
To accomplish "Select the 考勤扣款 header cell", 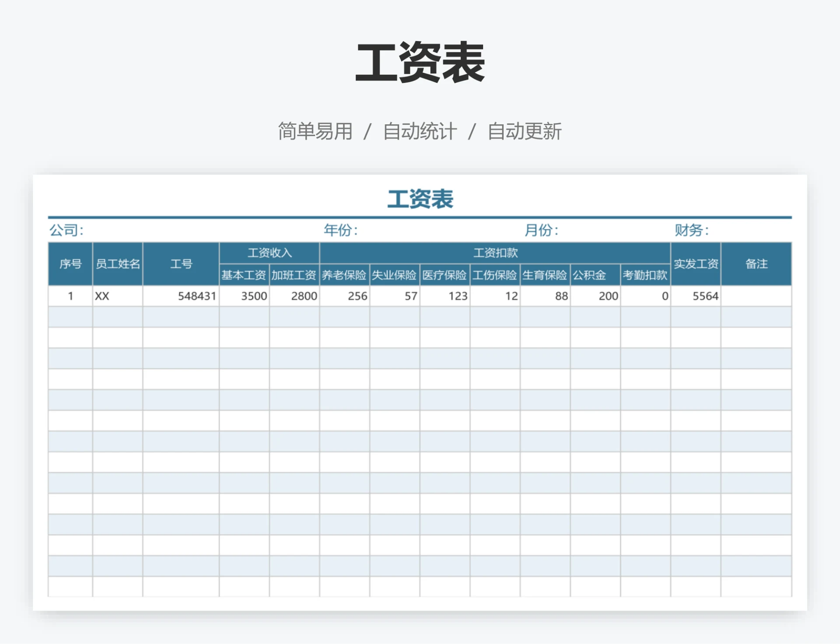I will 645,275.
